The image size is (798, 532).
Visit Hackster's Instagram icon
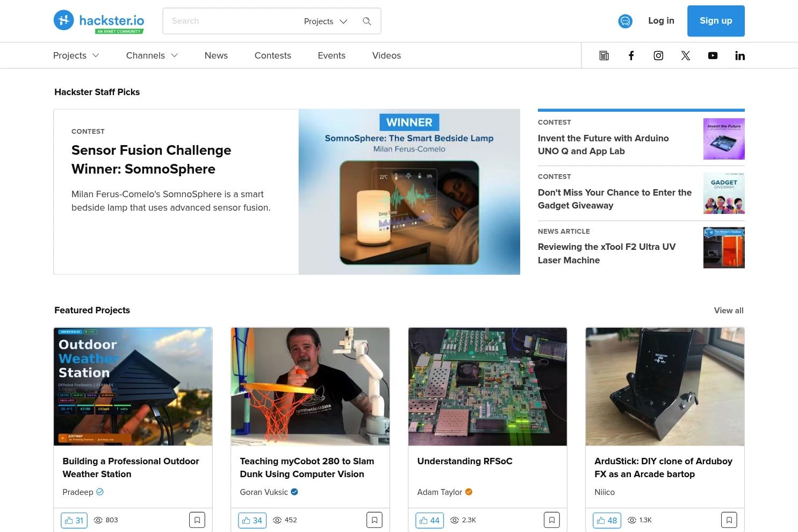658,55
